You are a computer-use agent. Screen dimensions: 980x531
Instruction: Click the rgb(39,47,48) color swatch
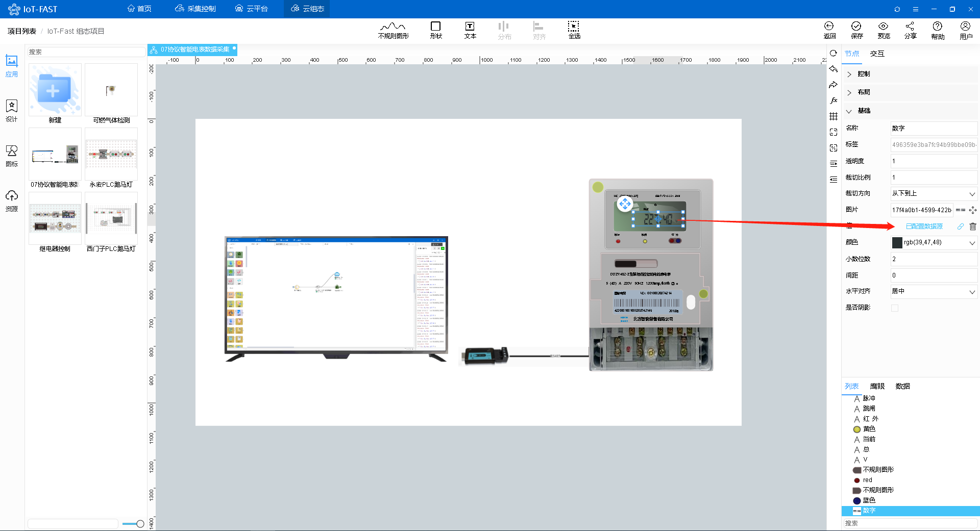pos(897,243)
